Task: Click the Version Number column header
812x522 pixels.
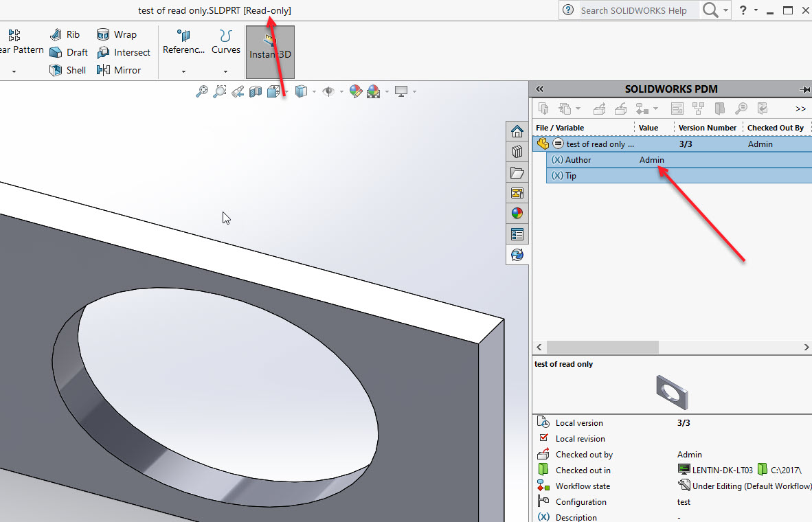Action: [707, 128]
